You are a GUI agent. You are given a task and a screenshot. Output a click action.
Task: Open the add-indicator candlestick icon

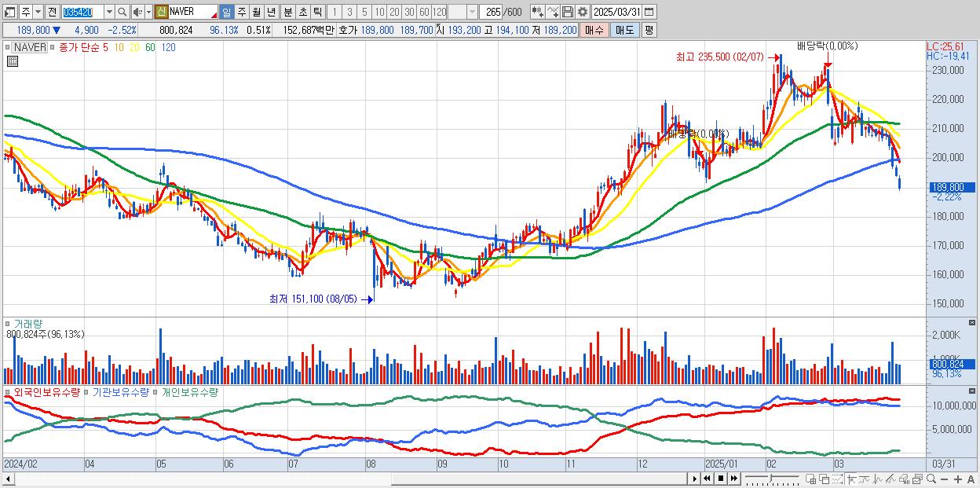(538, 12)
